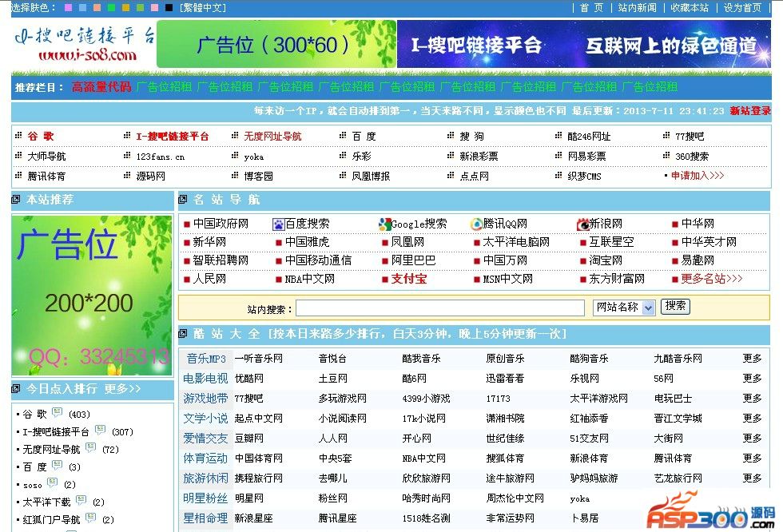Click 更多 in the 电影电视 row

point(752,379)
